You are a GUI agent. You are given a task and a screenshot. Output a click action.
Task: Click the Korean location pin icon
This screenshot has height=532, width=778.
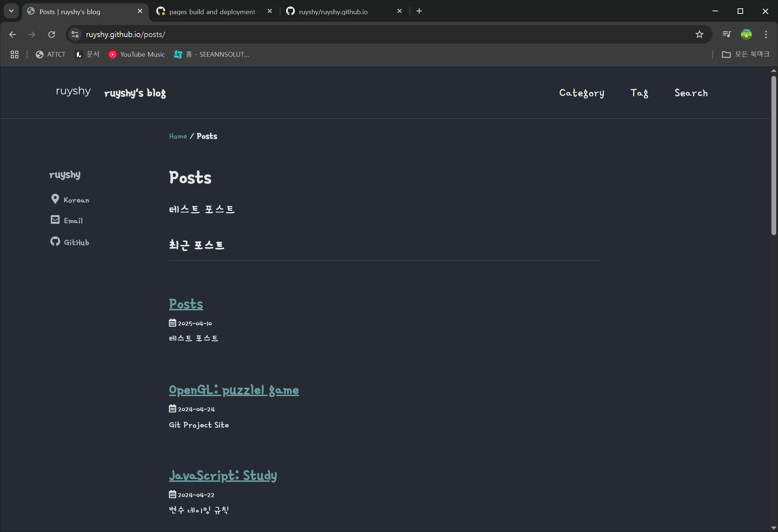[x=55, y=198]
